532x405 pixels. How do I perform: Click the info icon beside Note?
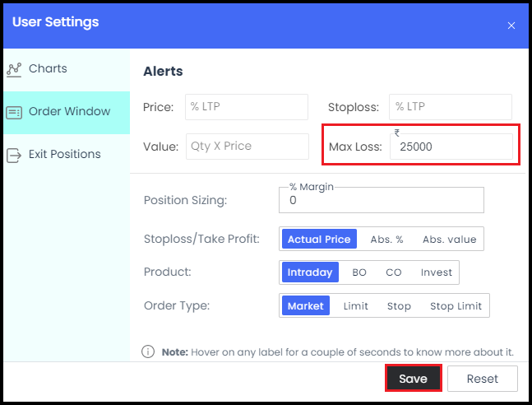tap(148, 351)
